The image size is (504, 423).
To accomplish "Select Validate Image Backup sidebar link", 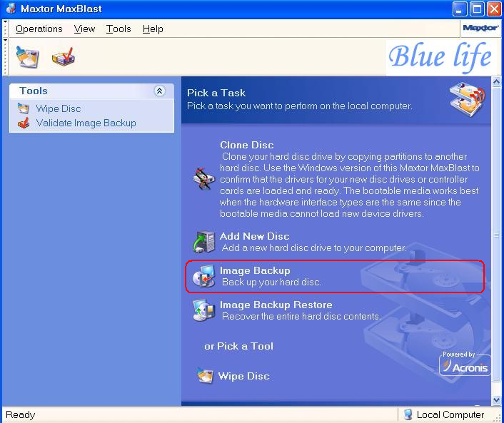I will pos(86,123).
